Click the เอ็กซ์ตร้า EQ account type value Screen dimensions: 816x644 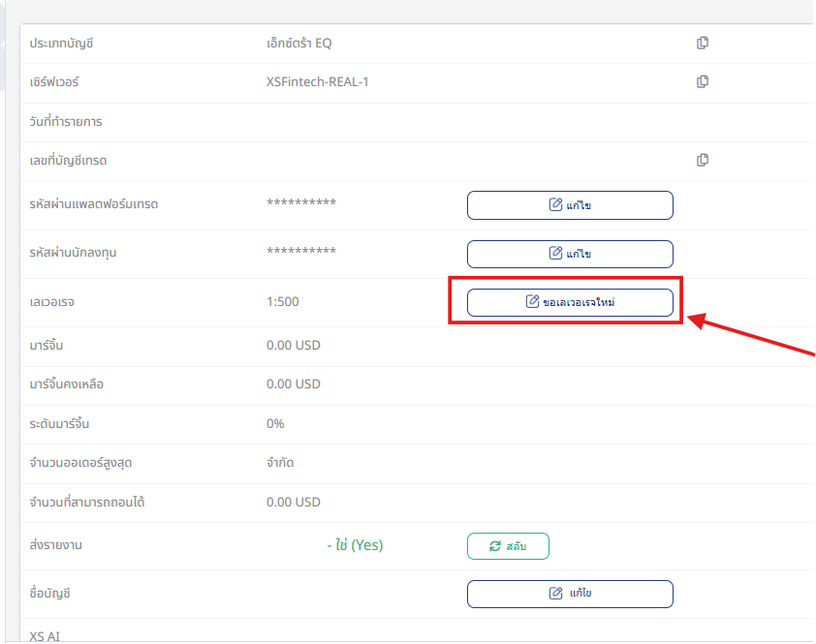[299, 44]
